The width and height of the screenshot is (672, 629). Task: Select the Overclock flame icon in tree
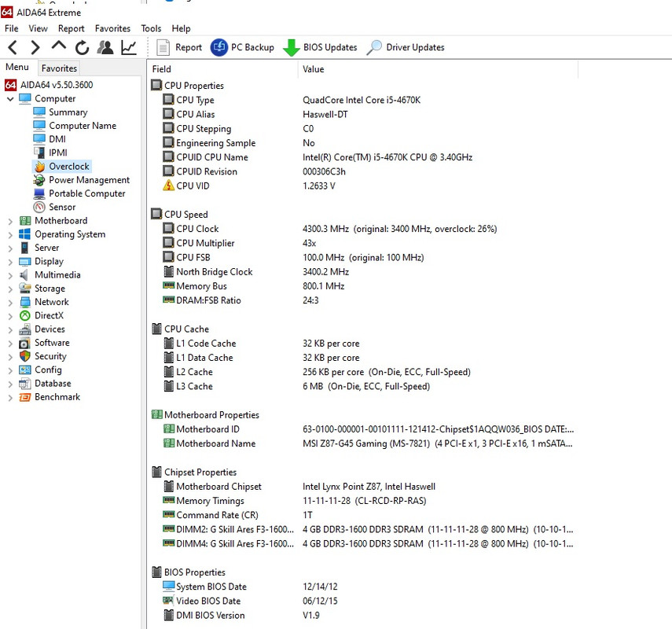pyautogui.click(x=39, y=167)
